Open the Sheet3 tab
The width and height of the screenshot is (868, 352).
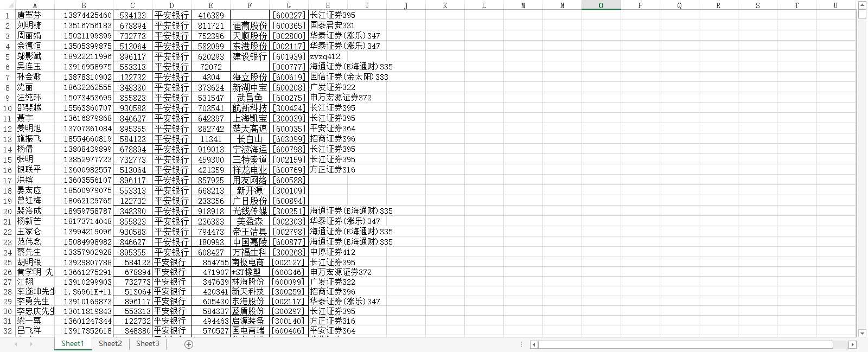click(148, 343)
